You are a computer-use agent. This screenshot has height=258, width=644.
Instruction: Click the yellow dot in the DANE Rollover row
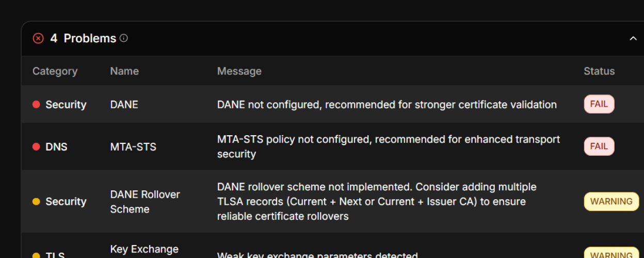click(x=36, y=201)
